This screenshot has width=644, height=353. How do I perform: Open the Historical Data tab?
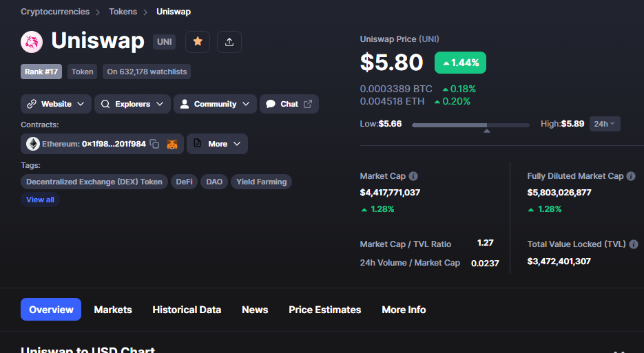coord(187,310)
